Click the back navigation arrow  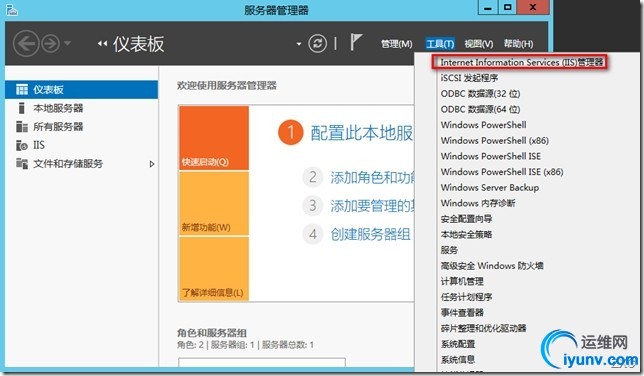point(26,43)
